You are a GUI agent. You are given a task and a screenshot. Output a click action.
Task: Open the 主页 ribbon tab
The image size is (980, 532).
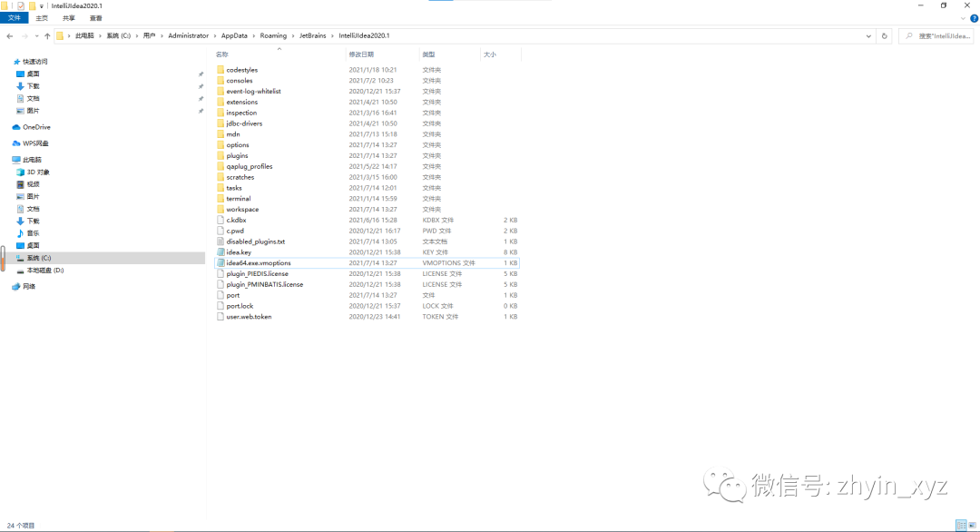(x=42, y=18)
